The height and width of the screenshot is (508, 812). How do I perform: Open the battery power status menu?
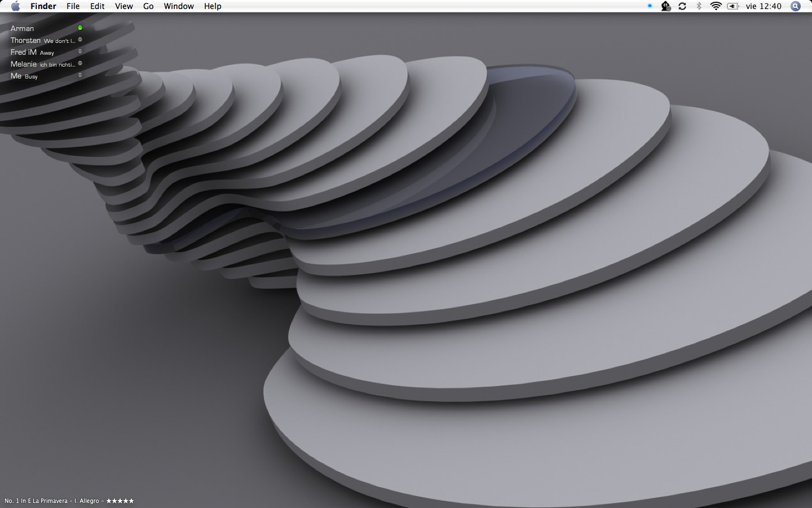pyautogui.click(x=733, y=6)
